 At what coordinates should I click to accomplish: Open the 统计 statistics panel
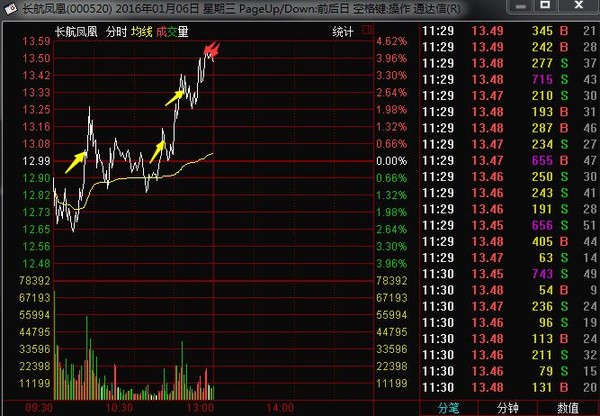(343, 31)
